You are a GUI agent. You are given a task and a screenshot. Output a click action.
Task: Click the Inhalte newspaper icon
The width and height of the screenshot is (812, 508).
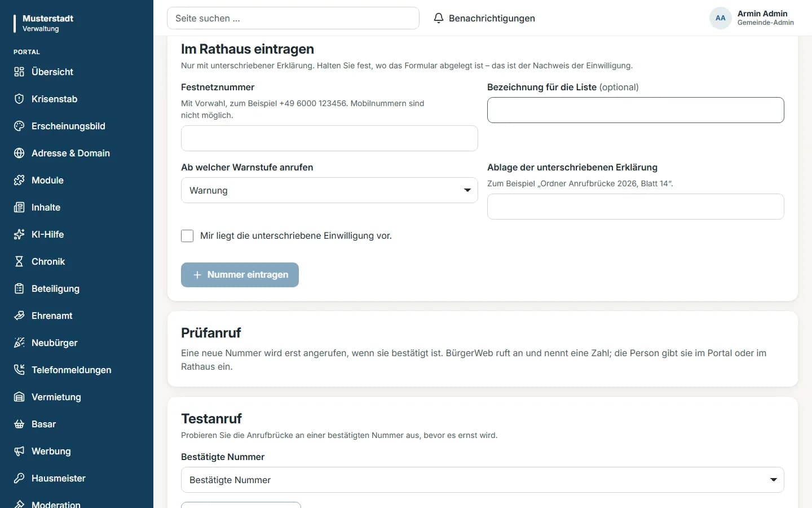click(19, 207)
